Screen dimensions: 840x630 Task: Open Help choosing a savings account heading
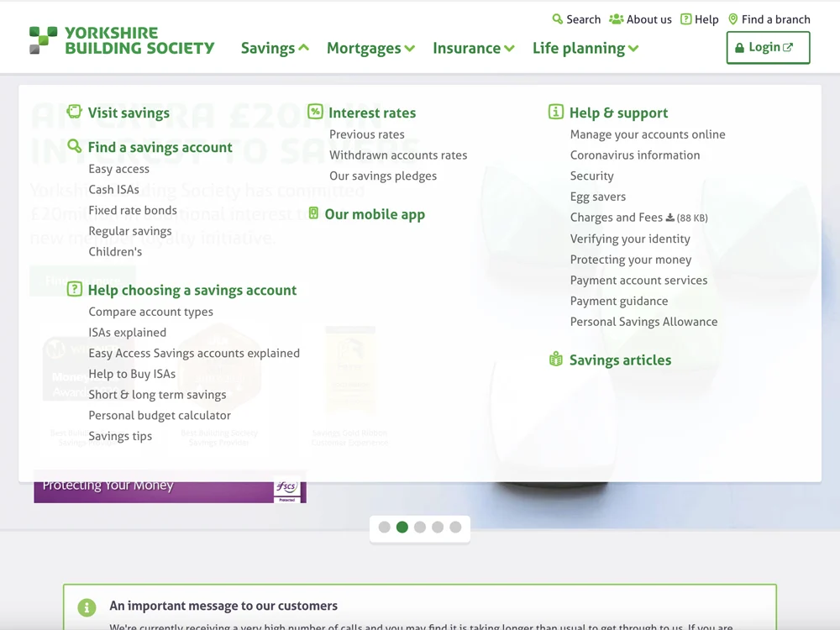pos(192,291)
